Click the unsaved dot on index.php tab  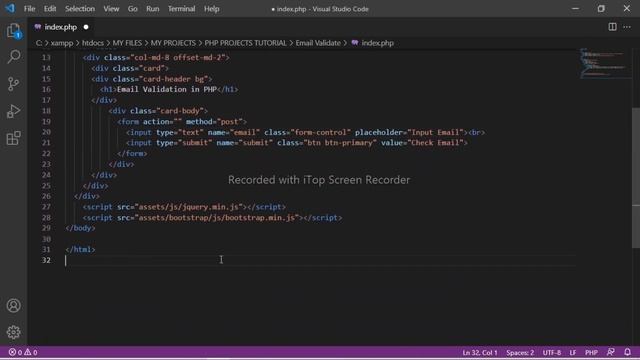(86, 27)
